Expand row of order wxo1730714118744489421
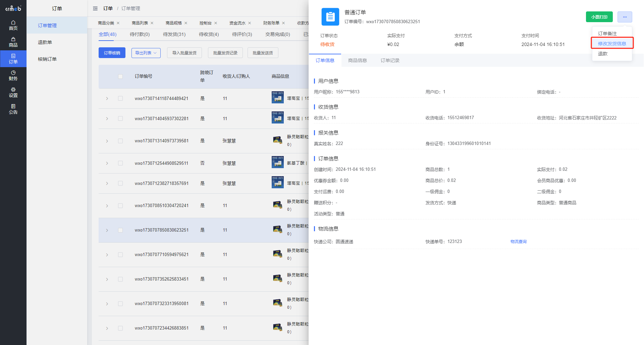This screenshot has height=345, width=644. (x=107, y=99)
